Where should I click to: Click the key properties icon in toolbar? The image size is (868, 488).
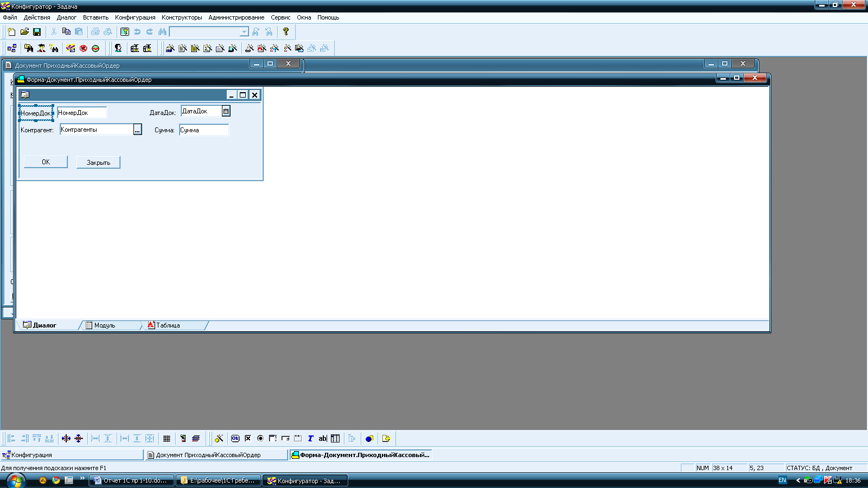(125, 32)
